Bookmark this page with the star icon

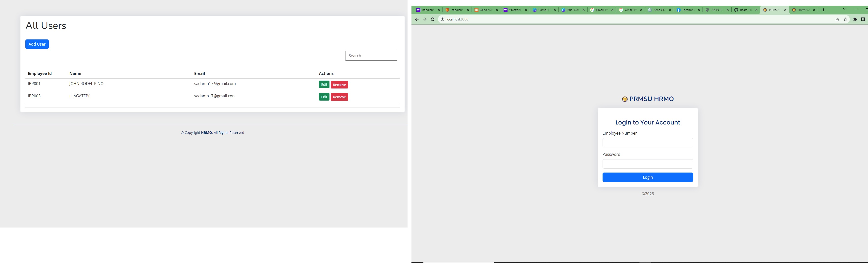coord(845,19)
